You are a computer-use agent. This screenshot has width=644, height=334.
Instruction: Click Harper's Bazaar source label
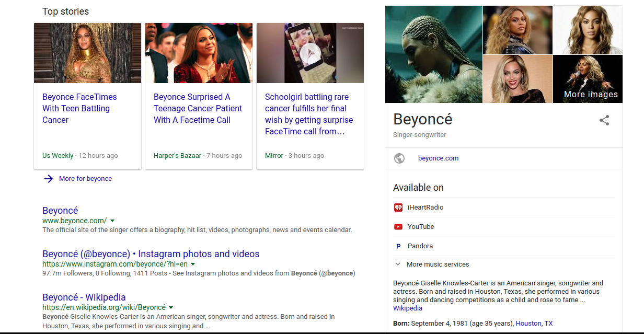[177, 156]
